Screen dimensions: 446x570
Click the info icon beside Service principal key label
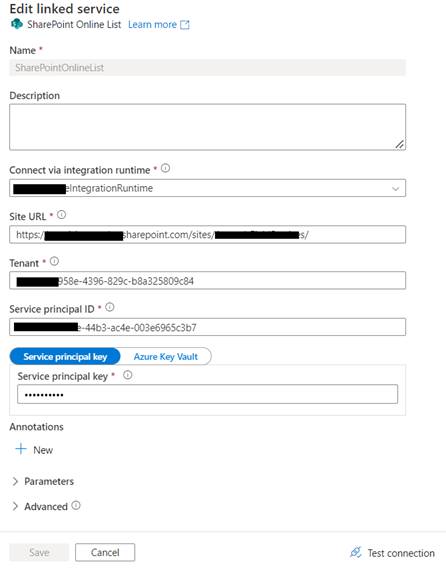[x=128, y=375]
